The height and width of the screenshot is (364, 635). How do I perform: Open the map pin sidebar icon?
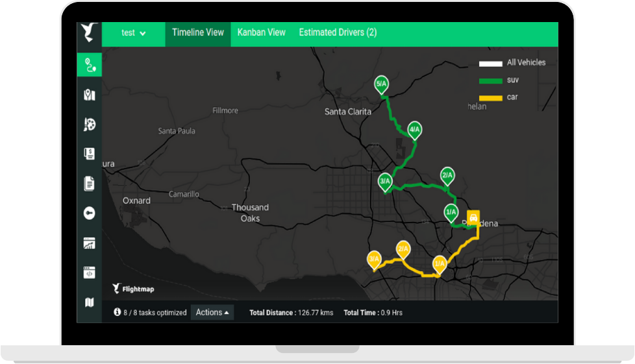90,95
